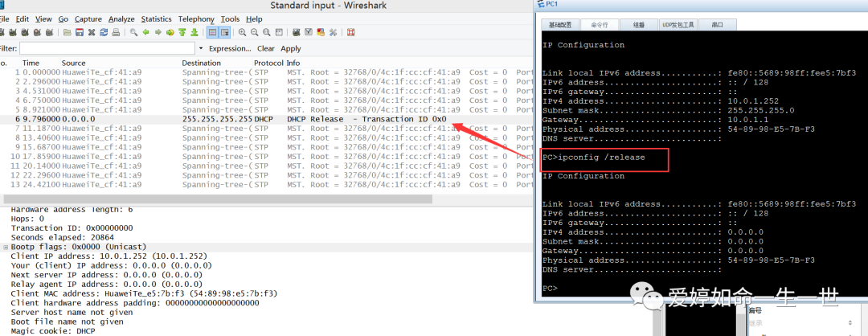Toggle auto scroll in live capture
The width and height of the screenshot is (868, 336).
pos(225,32)
